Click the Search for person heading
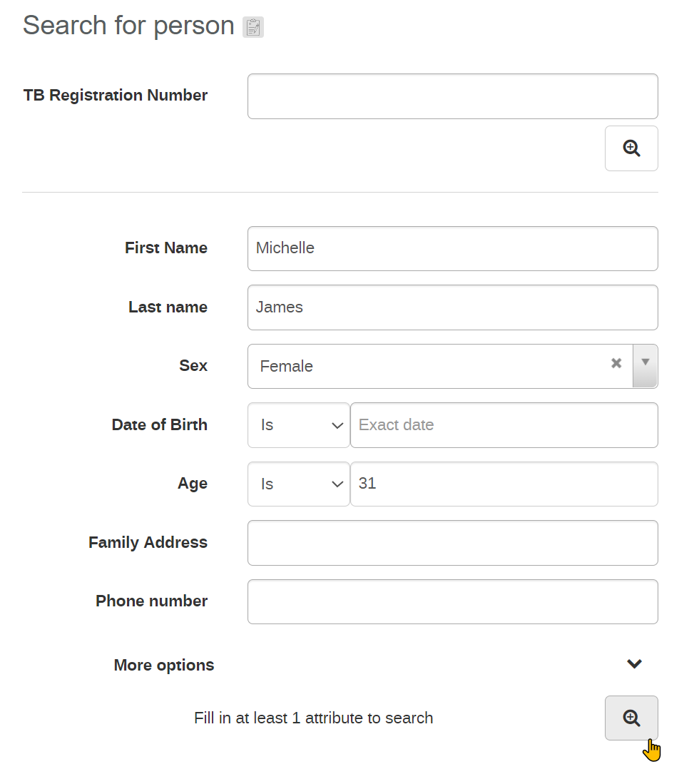Screen dimensions: 699x784 coord(128,26)
